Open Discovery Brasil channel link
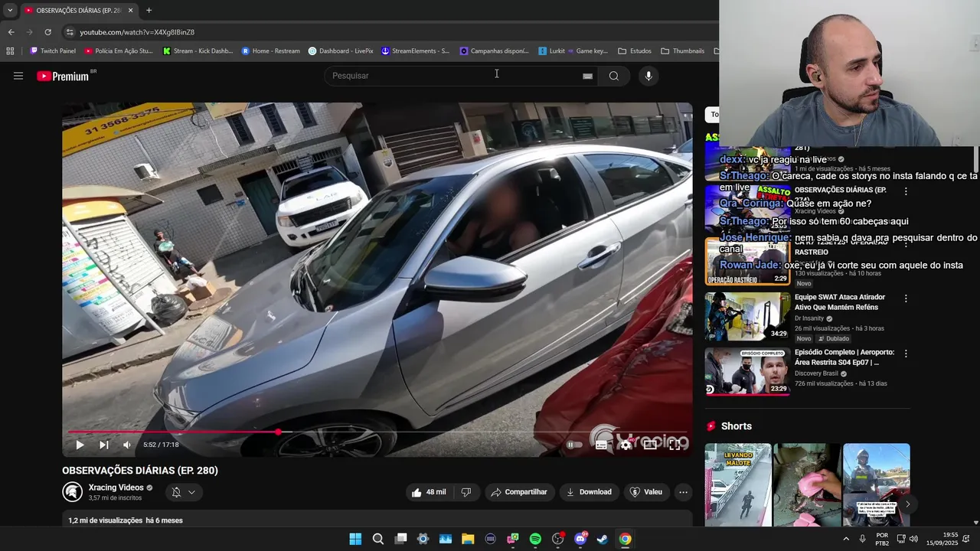Image resolution: width=980 pixels, height=551 pixels. click(817, 373)
